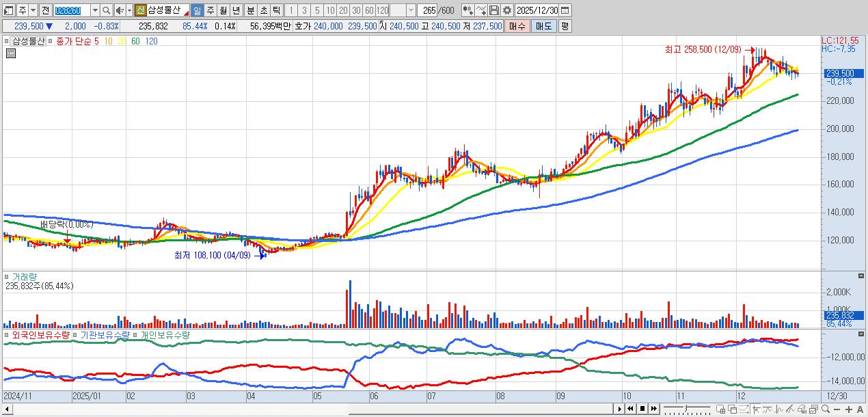Viewport: 868px width, 417px height.
Task: Open dropdown arrow next to speaker icon
Action: (x=129, y=10)
